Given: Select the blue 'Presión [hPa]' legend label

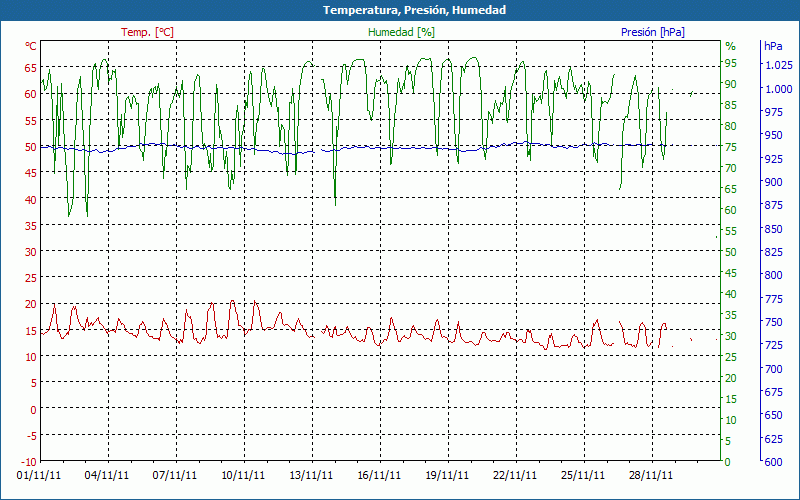Looking at the screenshot, I should 653,32.
